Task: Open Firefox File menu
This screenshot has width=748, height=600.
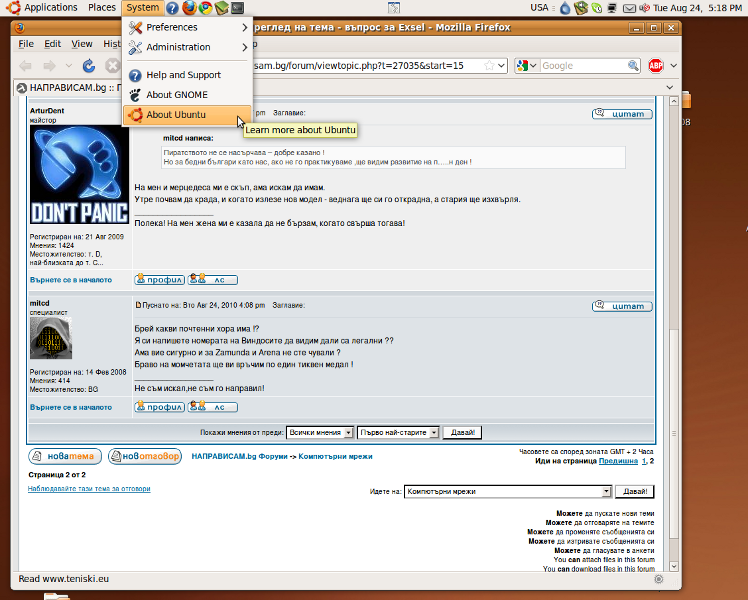Action: (26, 44)
